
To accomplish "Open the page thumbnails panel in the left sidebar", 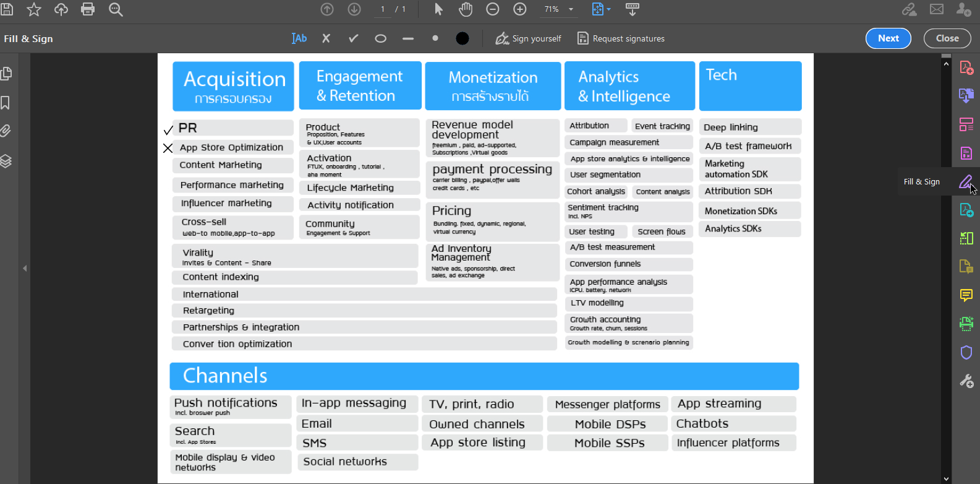I will tap(6, 74).
